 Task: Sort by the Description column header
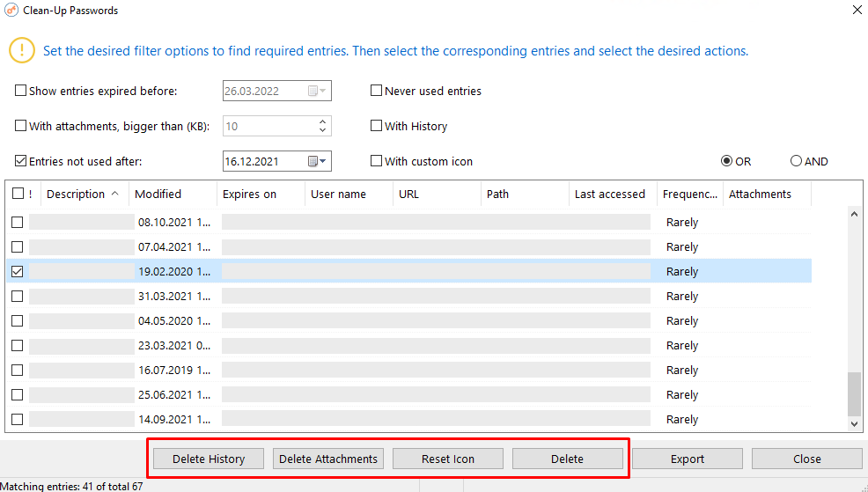85,194
